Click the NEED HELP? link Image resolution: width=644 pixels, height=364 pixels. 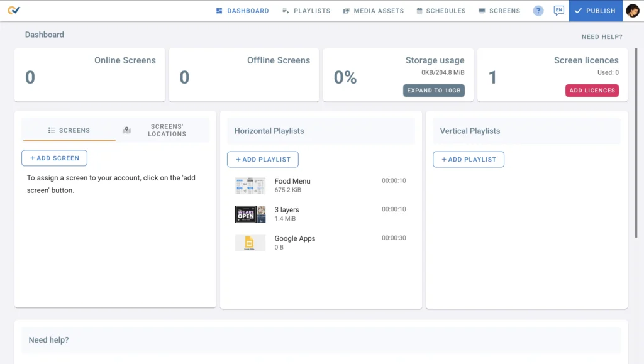(602, 37)
